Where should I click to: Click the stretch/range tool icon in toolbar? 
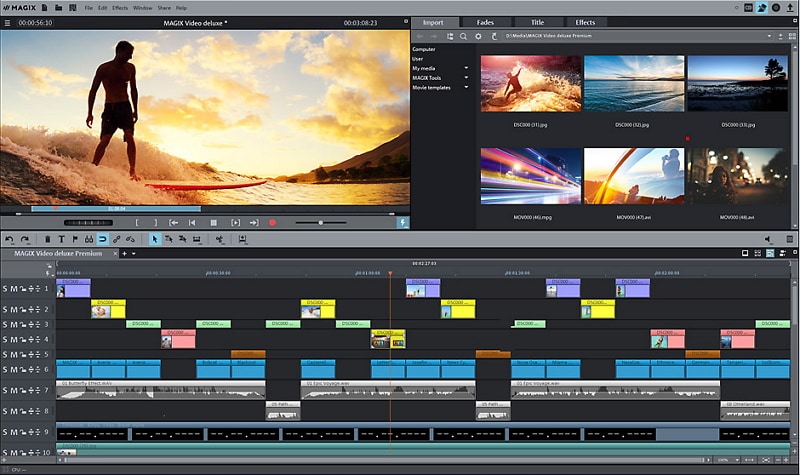click(196, 239)
